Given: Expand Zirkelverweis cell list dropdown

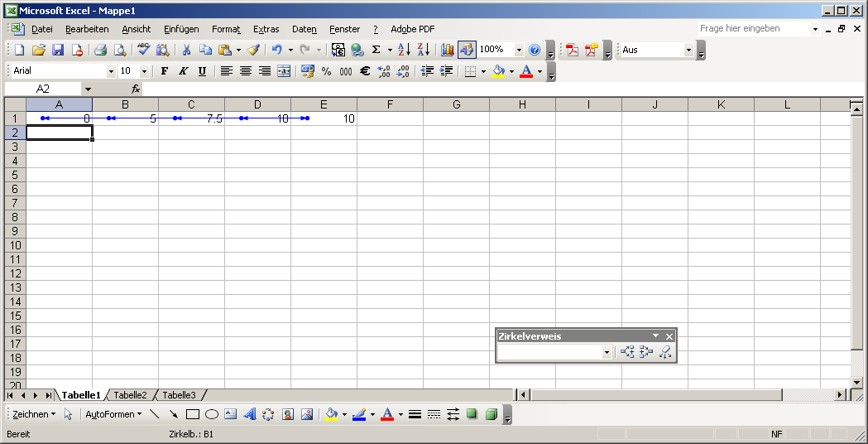Looking at the screenshot, I should 607,353.
